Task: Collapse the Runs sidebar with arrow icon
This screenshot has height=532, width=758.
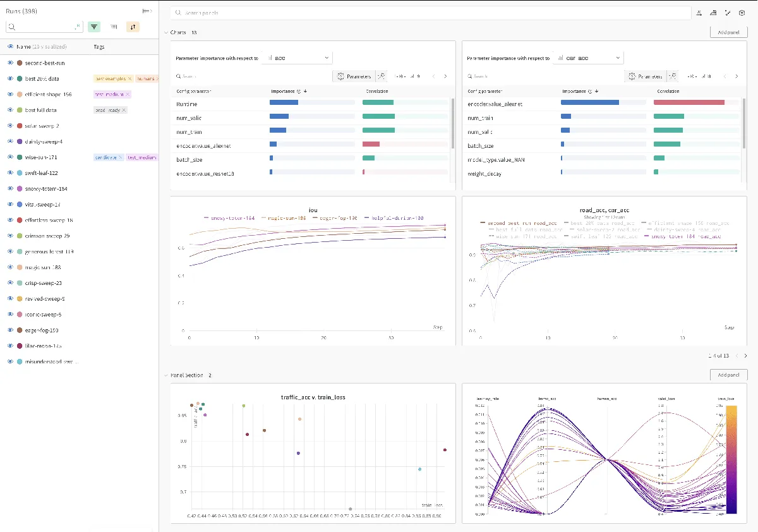Action: click(x=147, y=11)
